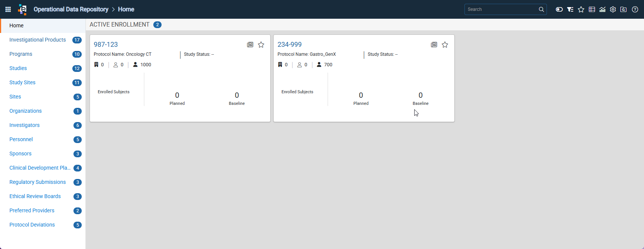This screenshot has height=249, width=644.
Task: Click Investigational Products count badge 17
Action: pyautogui.click(x=77, y=40)
